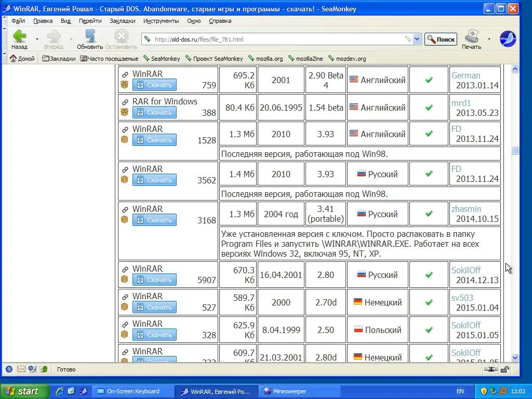Download WinRAR 3.93 English via Скачать
This screenshot has width=532, height=399.
click(x=154, y=140)
